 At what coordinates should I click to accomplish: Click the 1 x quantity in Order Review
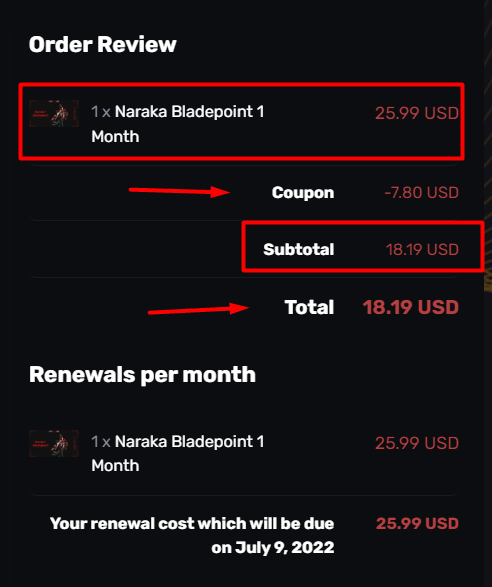point(101,112)
